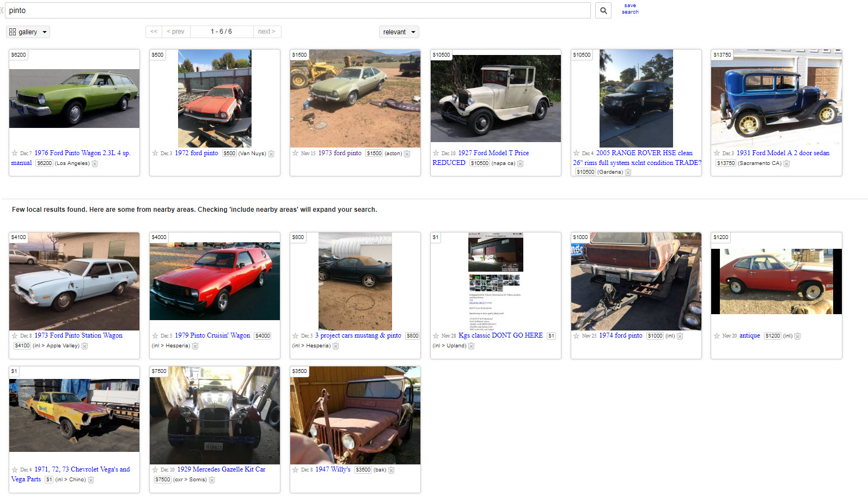Open the 1974 ford pinto listing link
868x496 pixels.
[x=621, y=335]
